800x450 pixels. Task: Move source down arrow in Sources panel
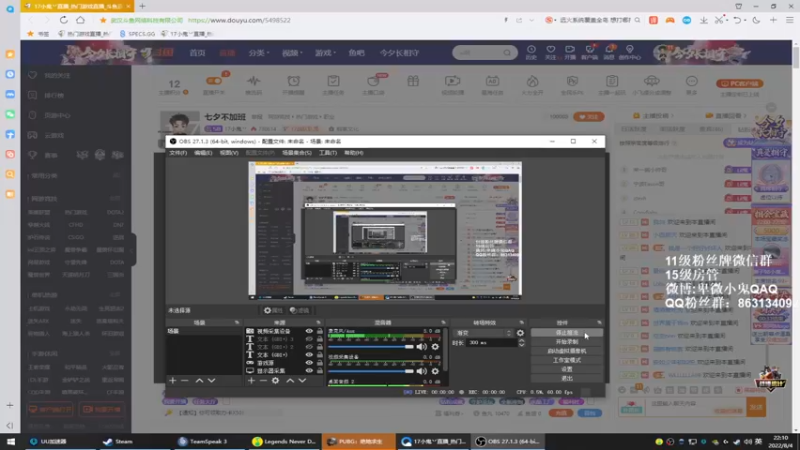(302, 381)
